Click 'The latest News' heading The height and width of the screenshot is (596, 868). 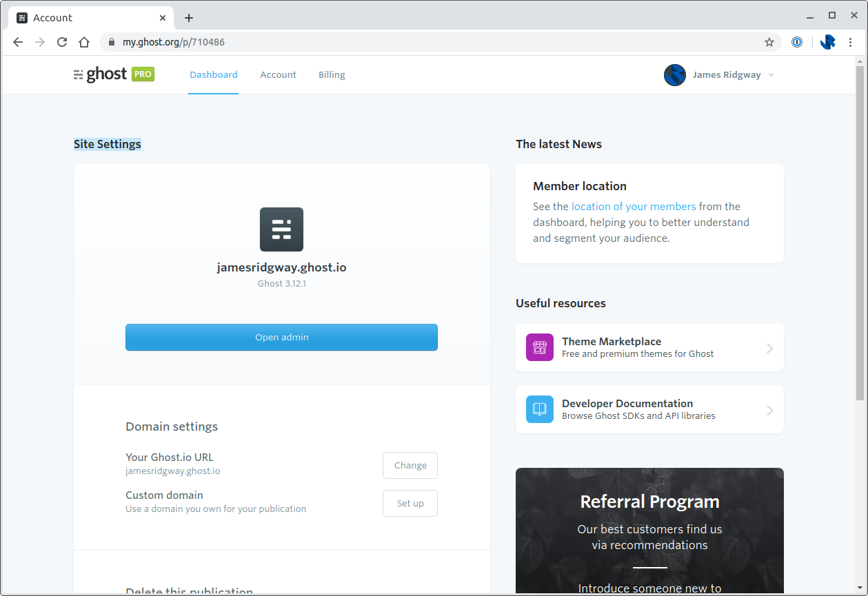[558, 144]
